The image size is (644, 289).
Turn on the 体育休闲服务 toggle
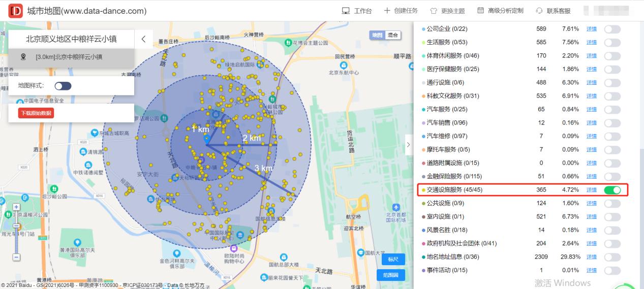click(612, 55)
